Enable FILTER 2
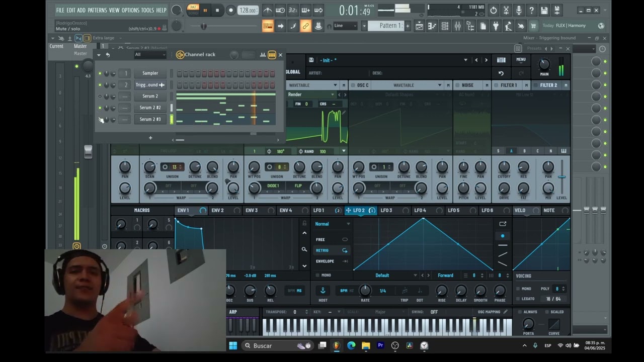Viewport: 644px width, 362px height. (x=535, y=85)
